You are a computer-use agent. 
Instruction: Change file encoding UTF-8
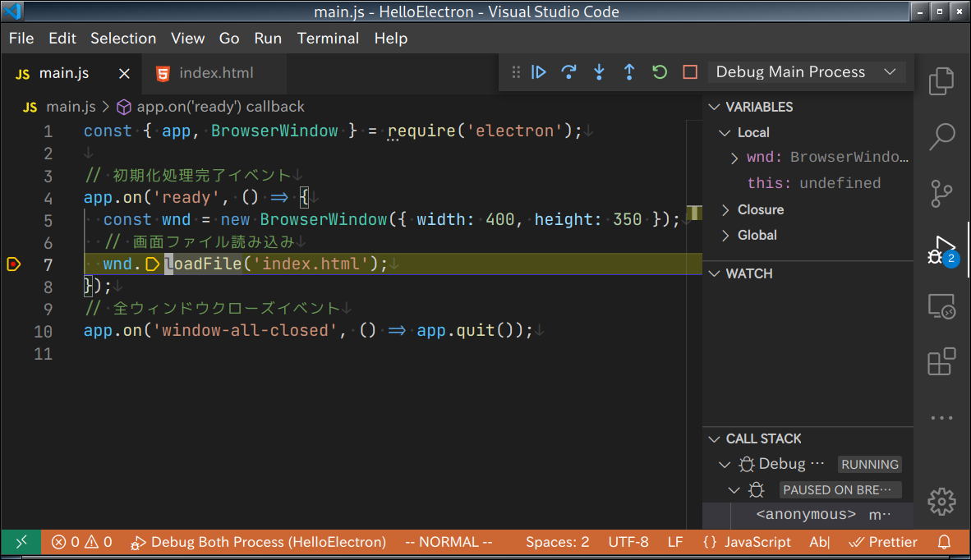pyautogui.click(x=628, y=543)
